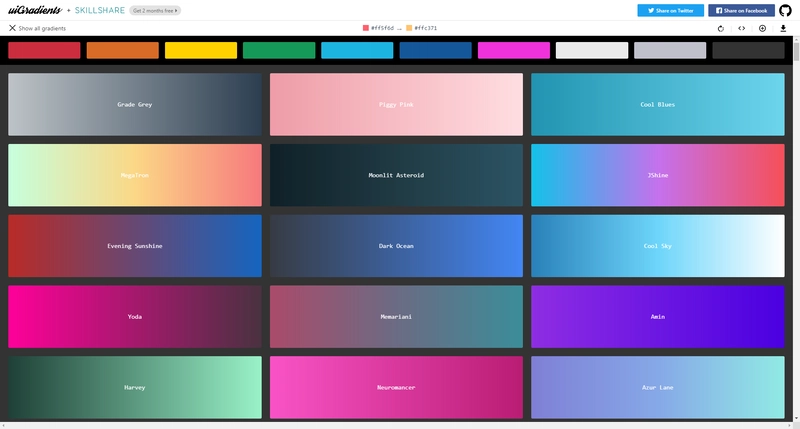Pick the Dark Ocean gradient
Viewport: 800px width, 429px height.
[x=396, y=246]
